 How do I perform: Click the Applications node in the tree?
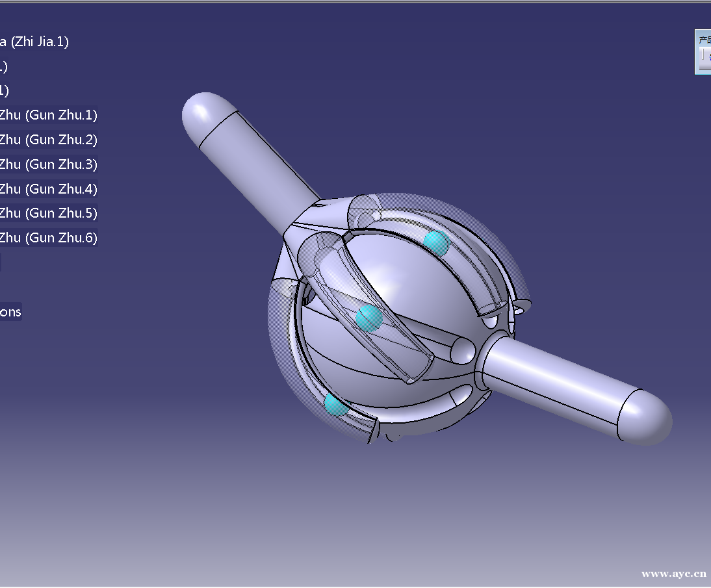click(10, 312)
